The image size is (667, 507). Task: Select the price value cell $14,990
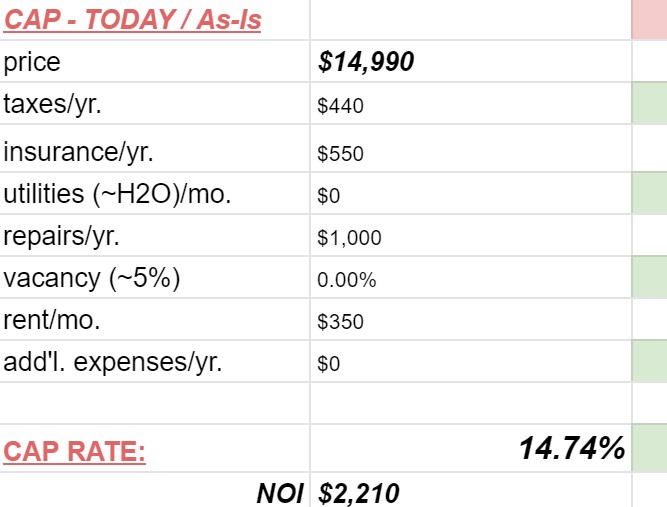471,61
